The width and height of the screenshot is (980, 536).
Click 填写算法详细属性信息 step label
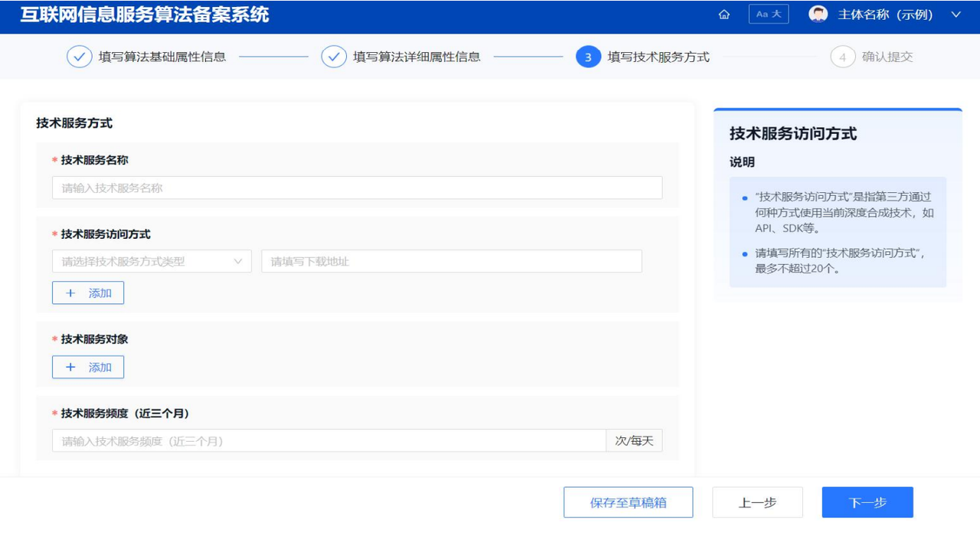[x=416, y=57]
